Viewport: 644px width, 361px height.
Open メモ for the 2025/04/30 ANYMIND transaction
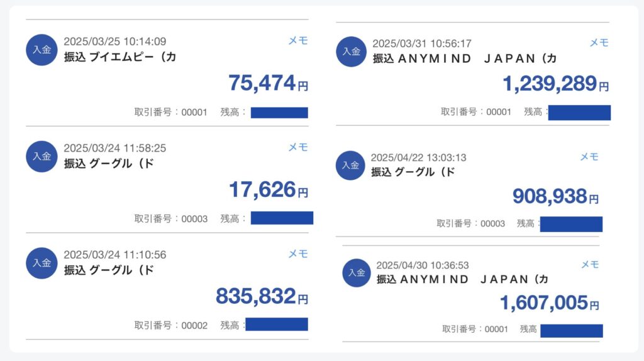pos(590,265)
